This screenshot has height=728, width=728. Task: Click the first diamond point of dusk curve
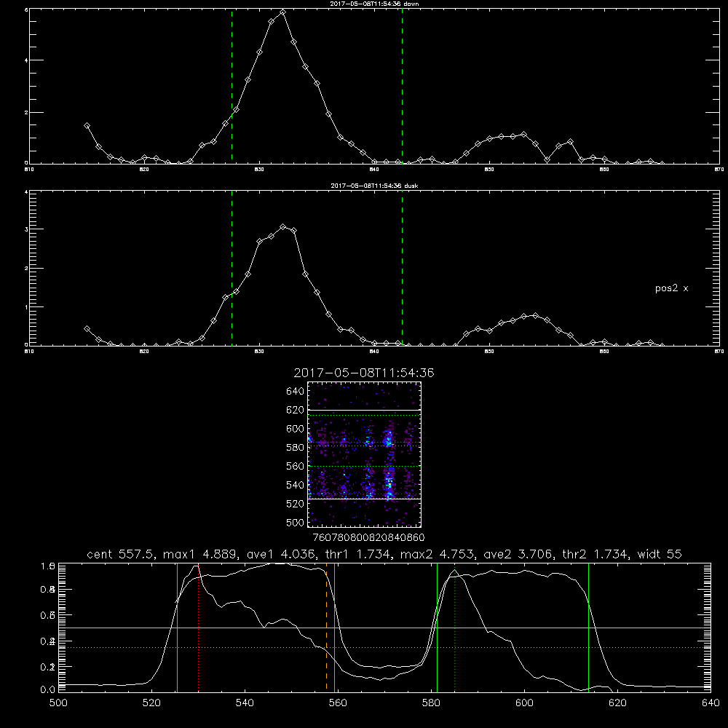(87, 329)
